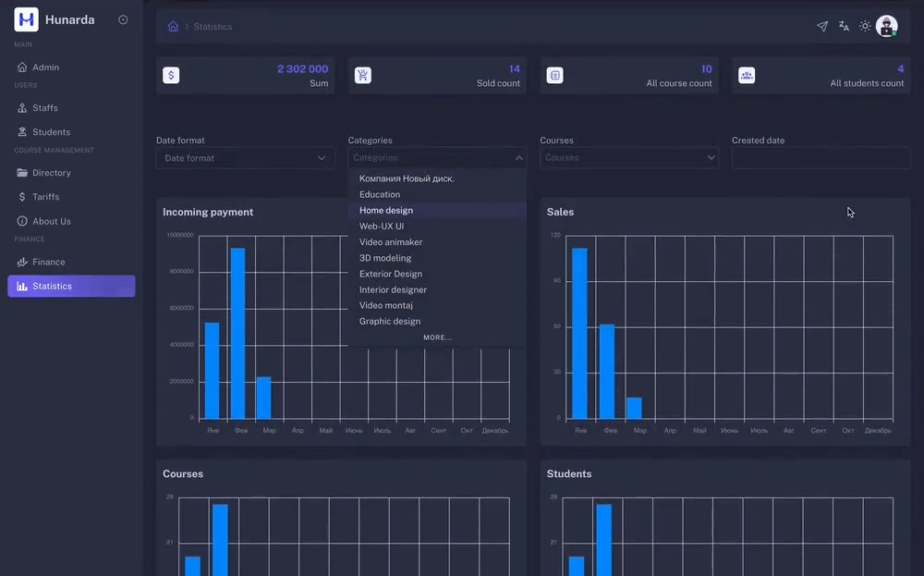
Task: Toggle the sidebar collapse circle icon
Action: click(x=123, y=19)
